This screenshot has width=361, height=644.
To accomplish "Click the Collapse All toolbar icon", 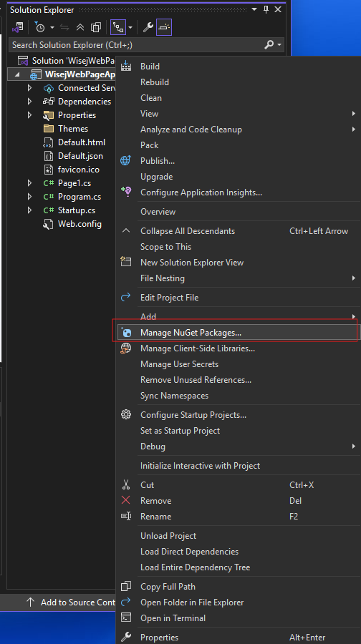I will click(x=80, y=27).
